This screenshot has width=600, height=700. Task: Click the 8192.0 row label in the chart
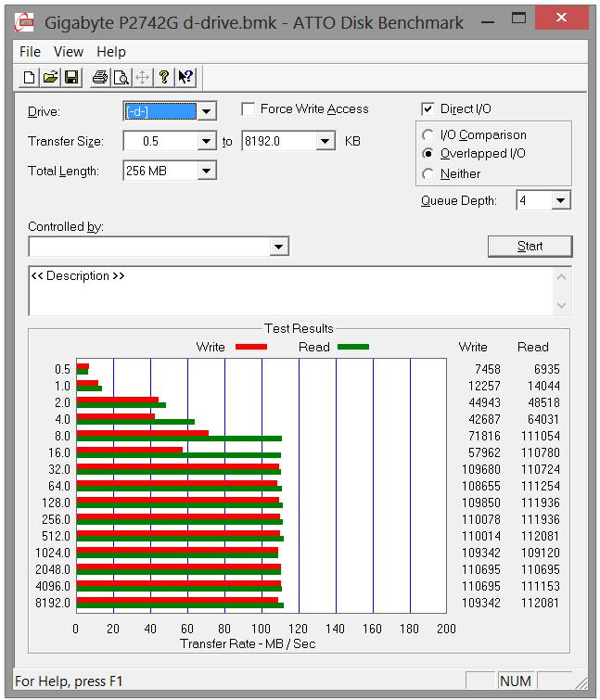tap(53, 604)
